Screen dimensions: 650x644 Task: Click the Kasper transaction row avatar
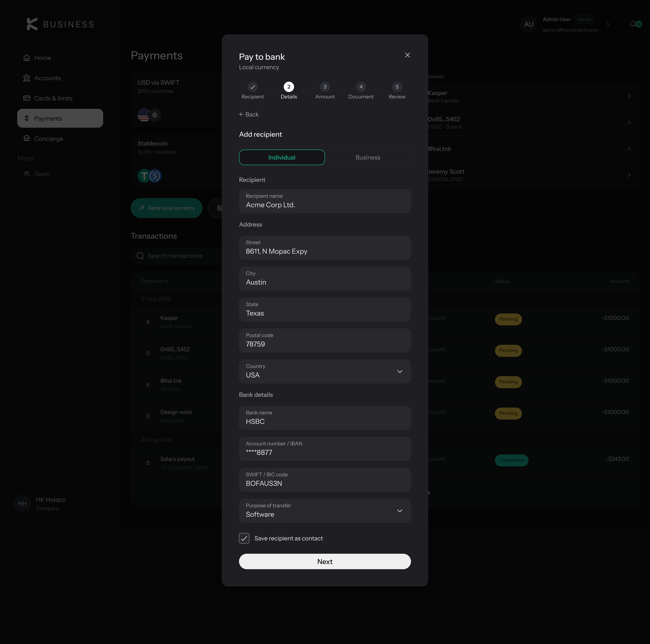[148, 322]
